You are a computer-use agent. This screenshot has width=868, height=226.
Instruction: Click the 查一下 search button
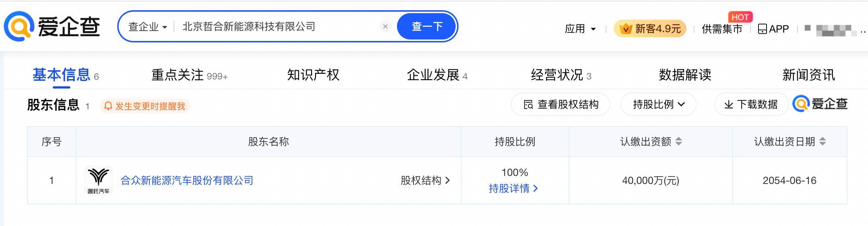[x=427, y=26]
